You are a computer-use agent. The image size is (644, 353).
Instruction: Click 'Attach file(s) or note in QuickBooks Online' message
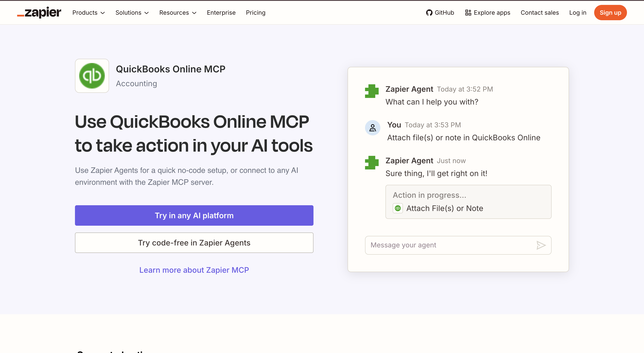click(x=464, y=138)
